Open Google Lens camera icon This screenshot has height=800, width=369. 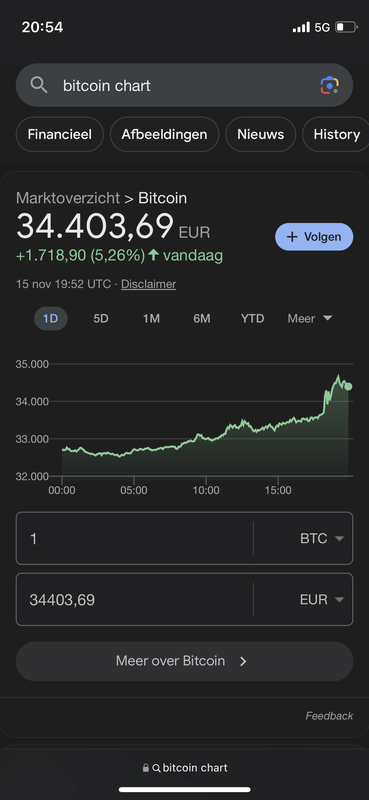330,85
